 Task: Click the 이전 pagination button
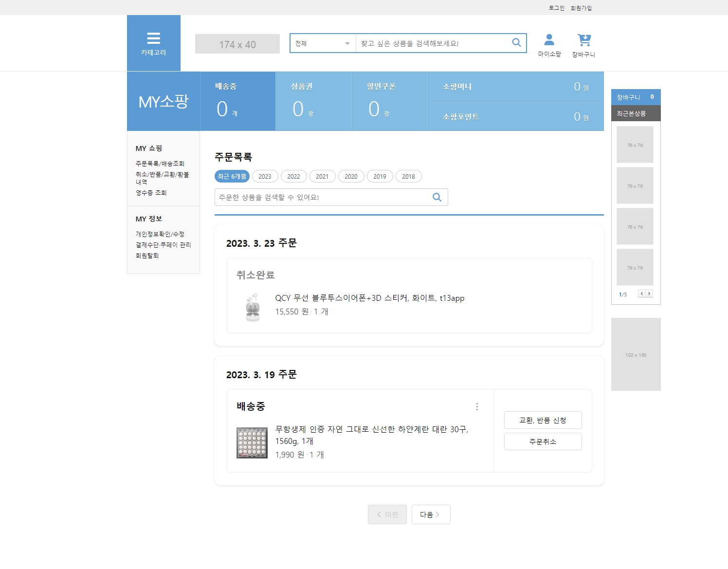coord(387,514)
